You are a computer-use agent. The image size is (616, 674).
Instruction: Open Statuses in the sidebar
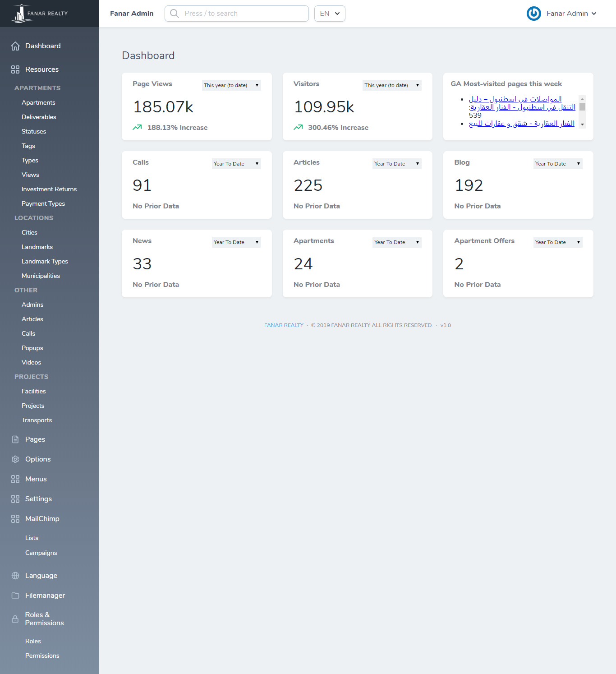coord(34,132)
